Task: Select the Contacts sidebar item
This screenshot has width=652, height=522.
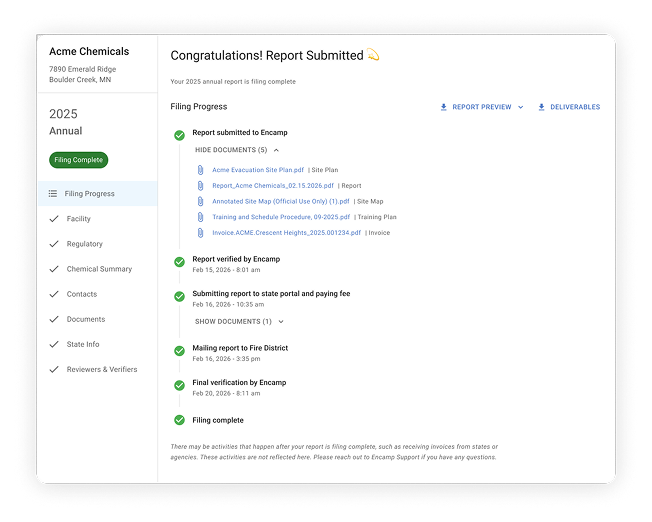Action: click(81, 294)
